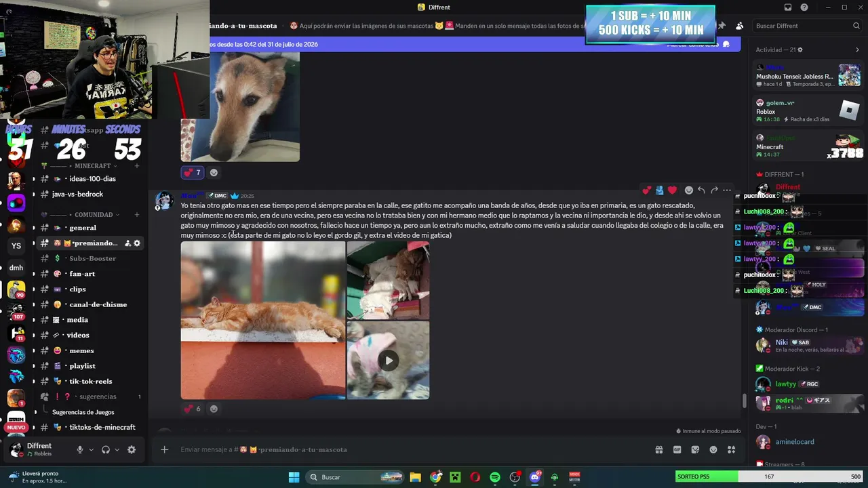The height and width of the screenshot is (488, 868).
Task: Open headphone output options dropdown
Action: [x=117, y=449]
